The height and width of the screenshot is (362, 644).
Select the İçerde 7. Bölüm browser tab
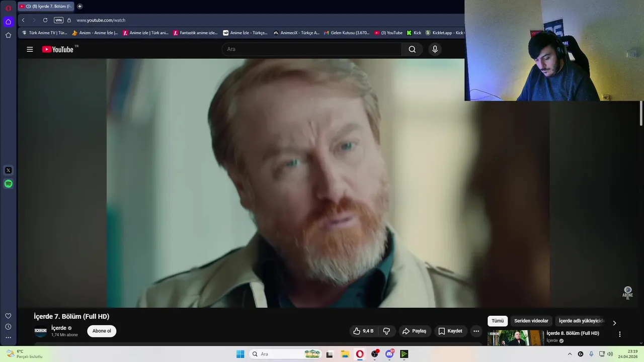[x=46, y=7]
